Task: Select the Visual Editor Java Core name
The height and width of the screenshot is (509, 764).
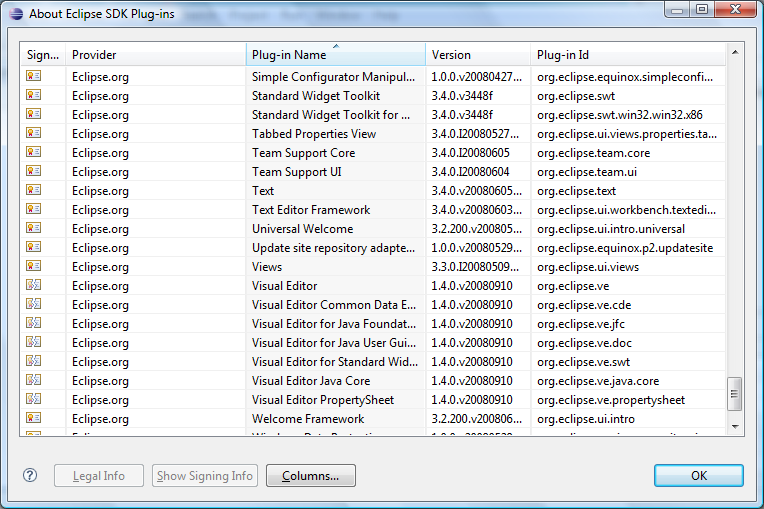Action: (x=311, y=381)
